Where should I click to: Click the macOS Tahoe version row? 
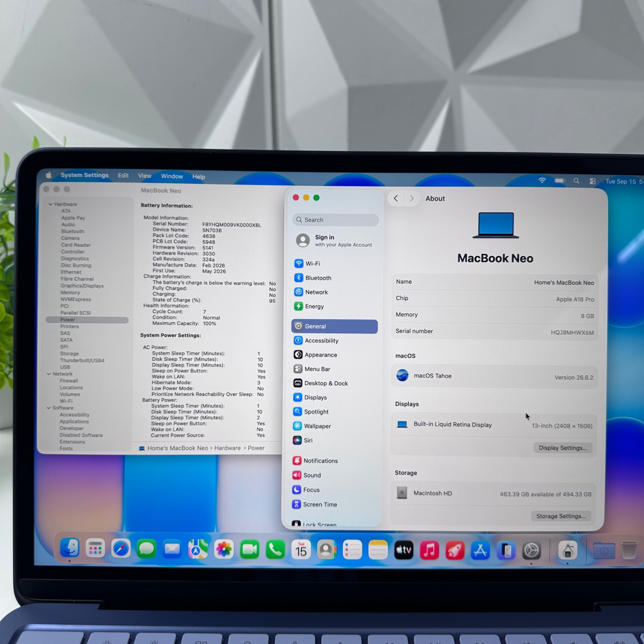[x=494, y=376]
